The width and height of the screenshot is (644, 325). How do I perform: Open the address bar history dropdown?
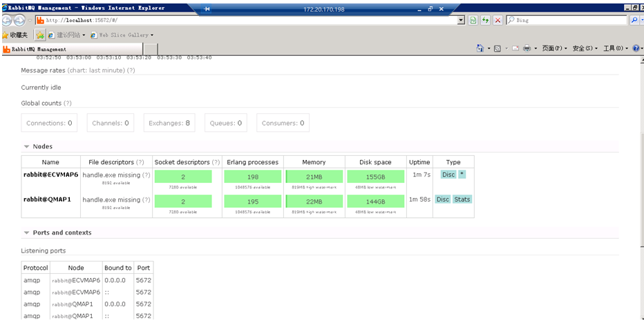pyautogui.click(x=461, y=20)
